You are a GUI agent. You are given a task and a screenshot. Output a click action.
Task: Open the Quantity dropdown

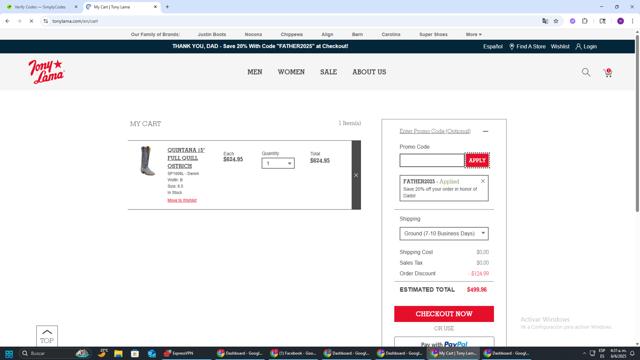click(278, 163)
